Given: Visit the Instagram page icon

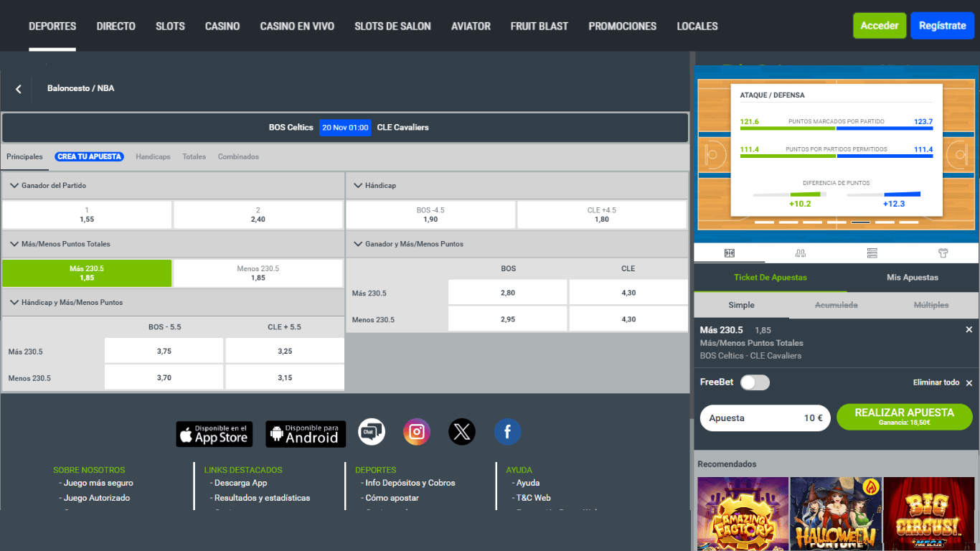Looking at the screenshot, I should (417, 432).
